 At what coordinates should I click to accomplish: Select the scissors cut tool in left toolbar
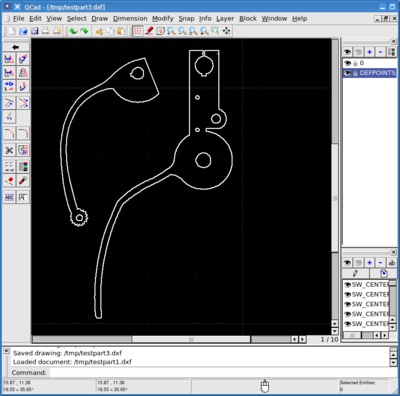click(x=9, y=150)
